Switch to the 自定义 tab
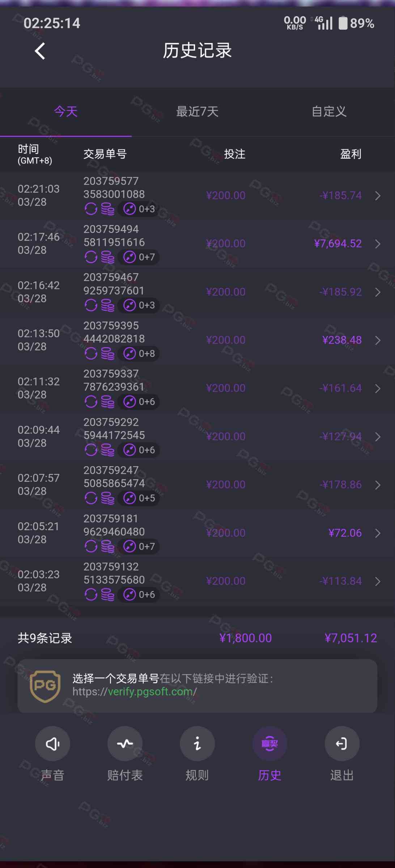395x868 pixels. coord(329,111)
